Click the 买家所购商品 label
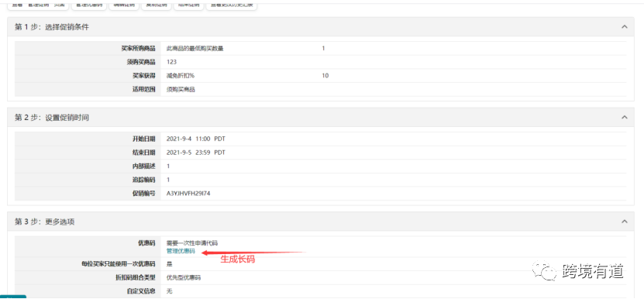 (138, 49)
